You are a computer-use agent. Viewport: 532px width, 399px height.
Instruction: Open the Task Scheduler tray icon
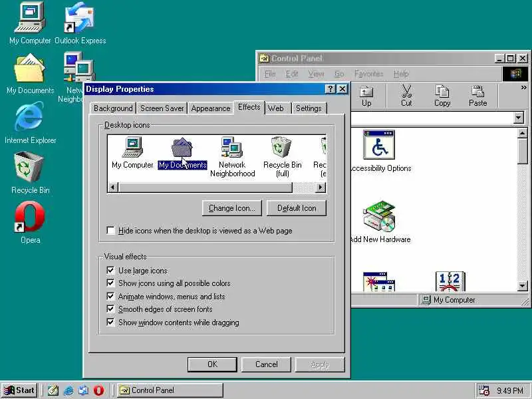pos(483,390)
